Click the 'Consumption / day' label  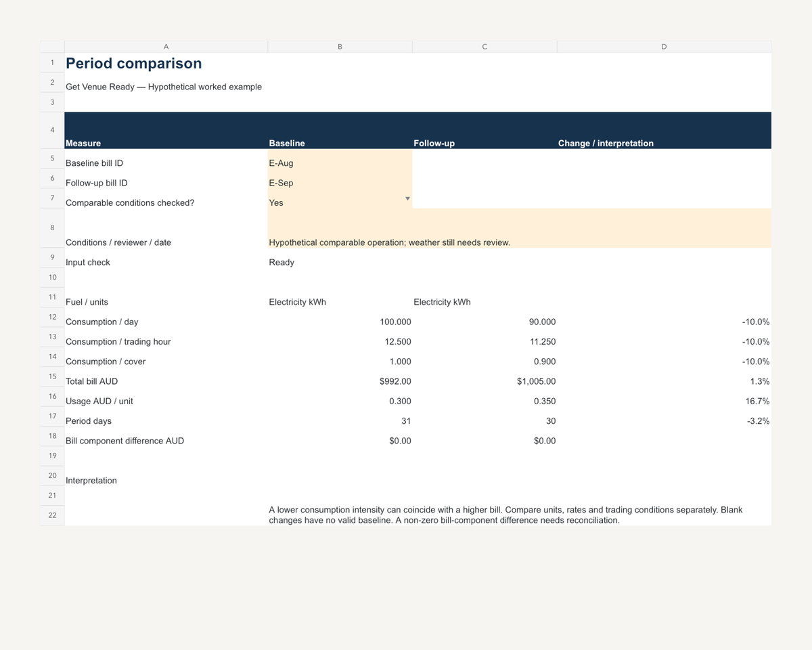point(101,322)
